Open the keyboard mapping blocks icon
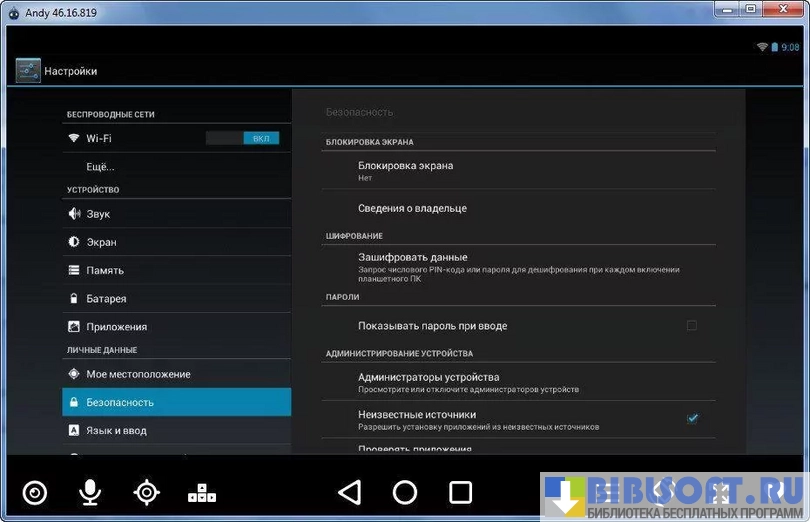 202,492
